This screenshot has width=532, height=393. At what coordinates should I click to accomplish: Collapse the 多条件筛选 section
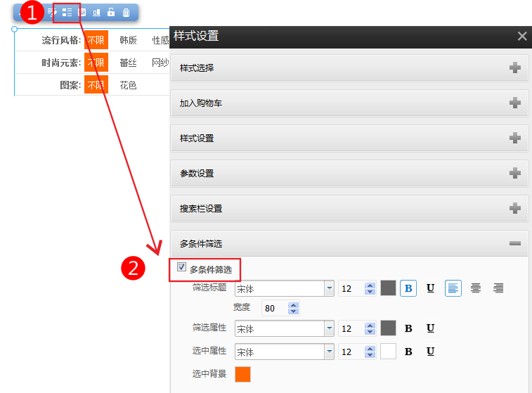pos(515,243)
